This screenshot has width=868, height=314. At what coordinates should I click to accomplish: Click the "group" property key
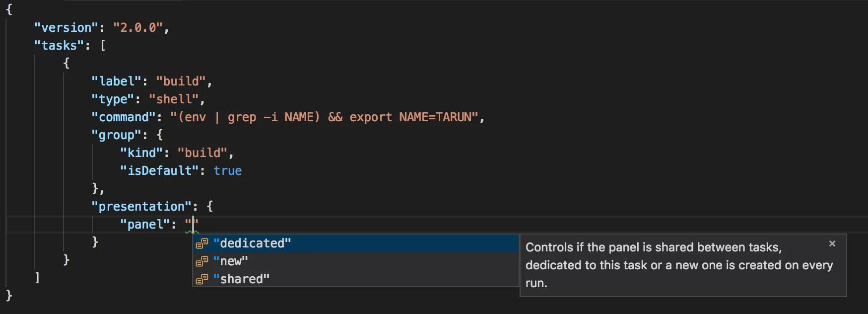117,135
